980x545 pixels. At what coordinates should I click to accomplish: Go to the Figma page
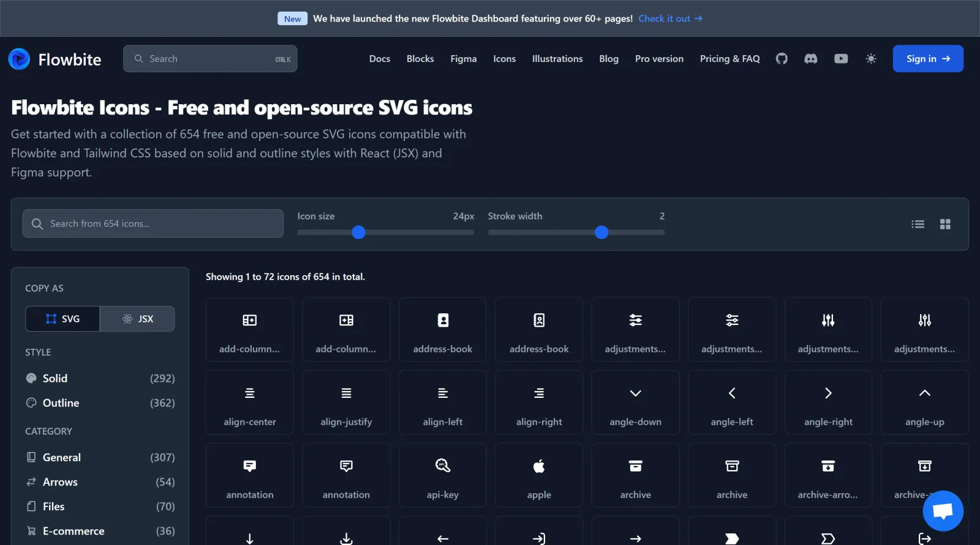pyautogui.click(x=464, y=59)
